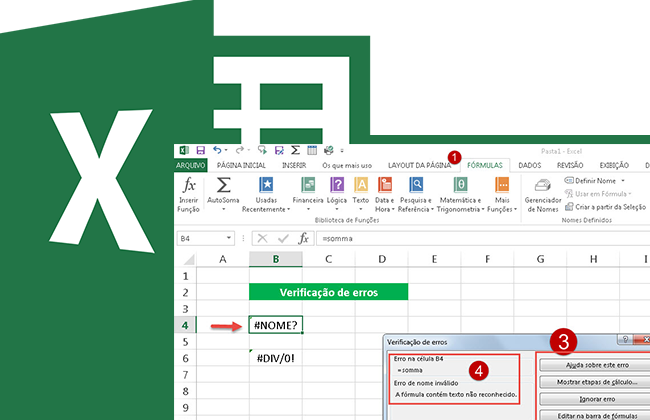Select column A header
This screenshot has width=650, height=420.
click(223, 259)
